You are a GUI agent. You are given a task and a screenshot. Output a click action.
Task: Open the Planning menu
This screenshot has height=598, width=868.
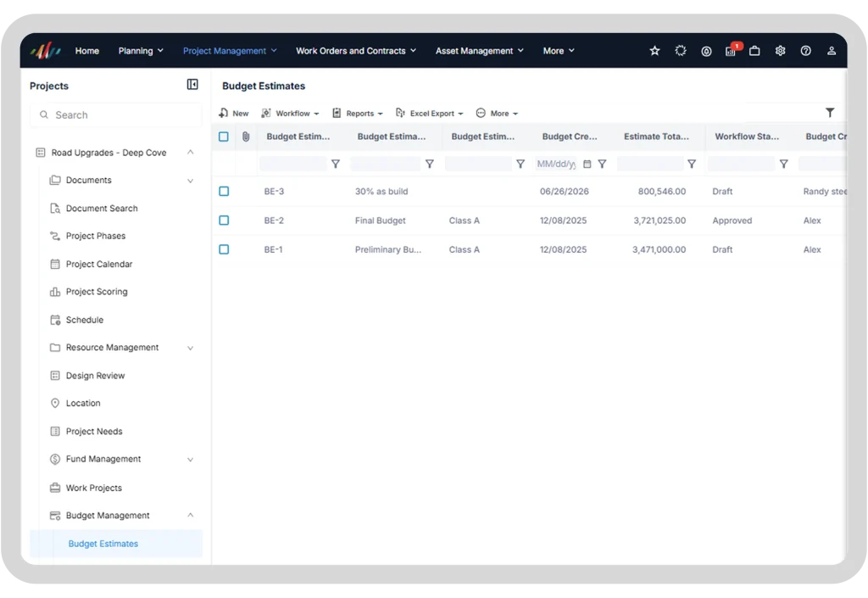point(141,51)
